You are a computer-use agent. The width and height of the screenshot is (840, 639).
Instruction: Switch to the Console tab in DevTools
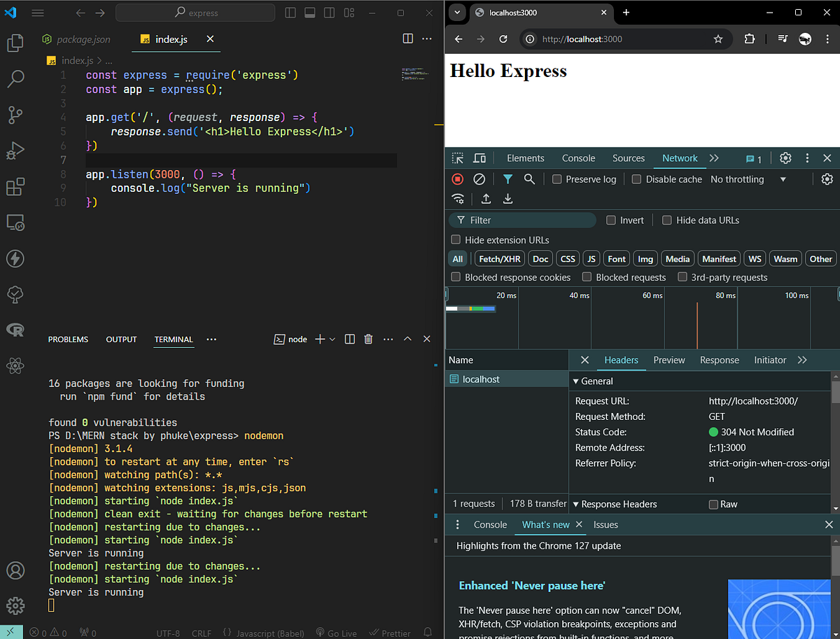tap(578, 158)
